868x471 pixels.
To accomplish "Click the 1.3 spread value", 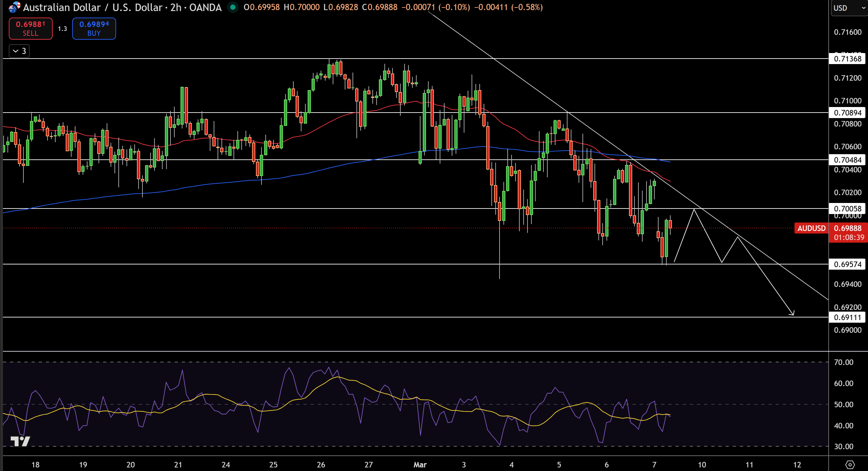I will coord(62,29).
